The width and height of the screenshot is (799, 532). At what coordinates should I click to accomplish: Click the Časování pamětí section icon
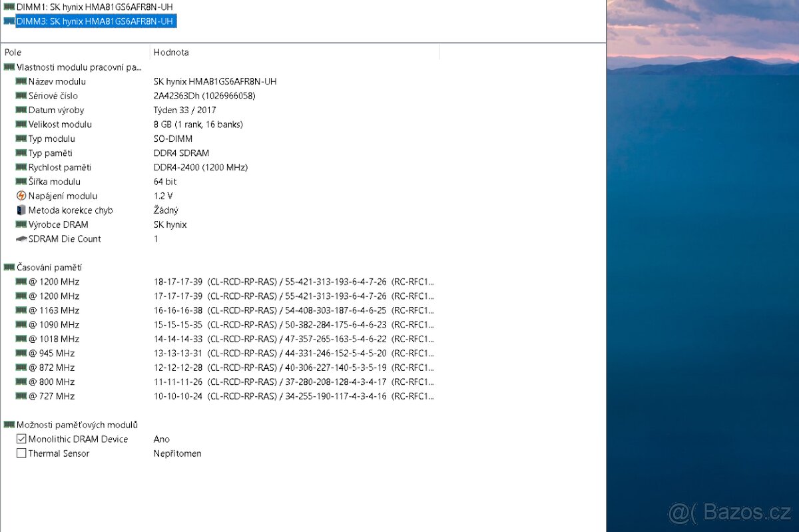9,267
